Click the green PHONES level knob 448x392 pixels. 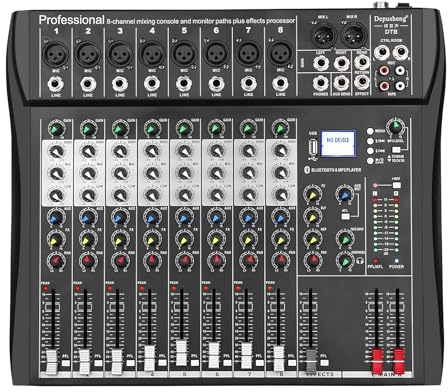point(345,261)
